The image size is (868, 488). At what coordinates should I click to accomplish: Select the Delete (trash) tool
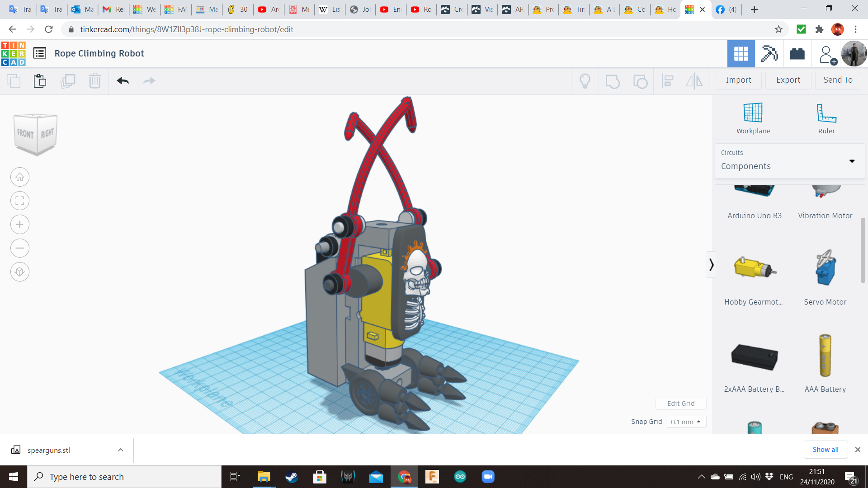(x=94, y=81)
